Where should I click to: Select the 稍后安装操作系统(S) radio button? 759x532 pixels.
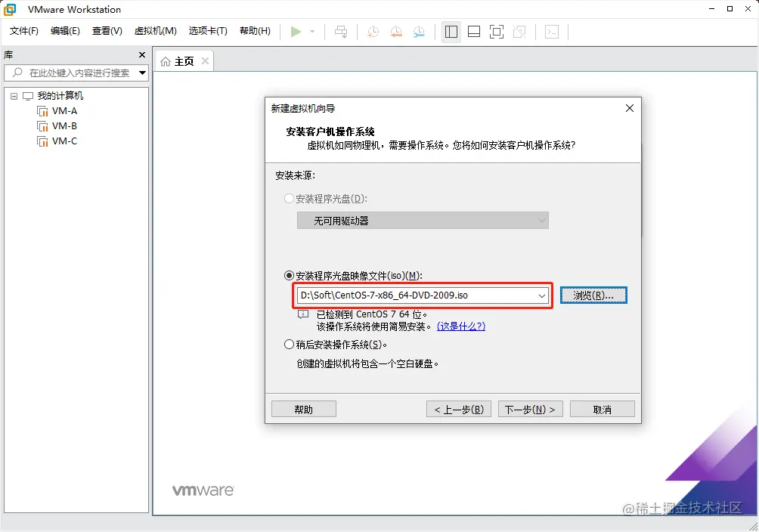(x=289, y=344)
